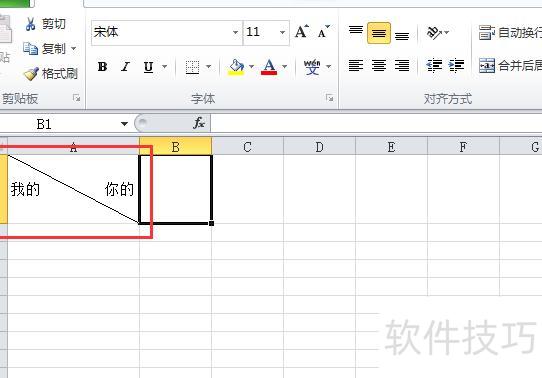Expand the font size dropdown

point(283,32)
